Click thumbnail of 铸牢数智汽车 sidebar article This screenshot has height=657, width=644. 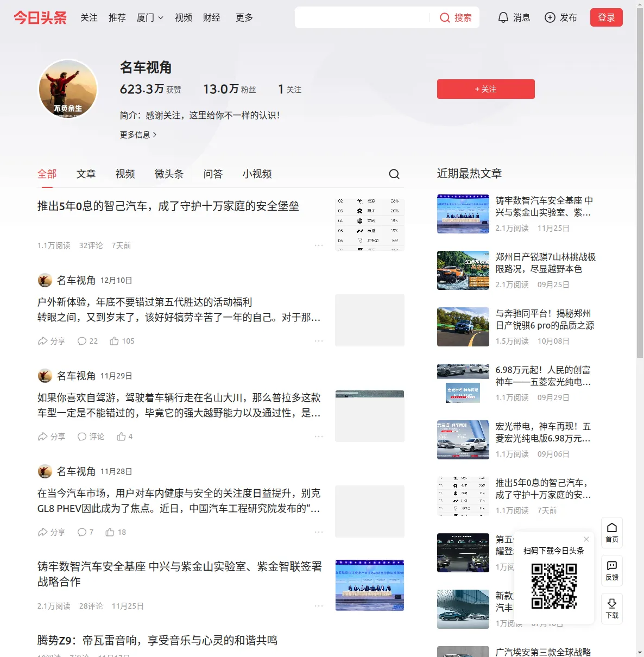click(x=463, y=214)
